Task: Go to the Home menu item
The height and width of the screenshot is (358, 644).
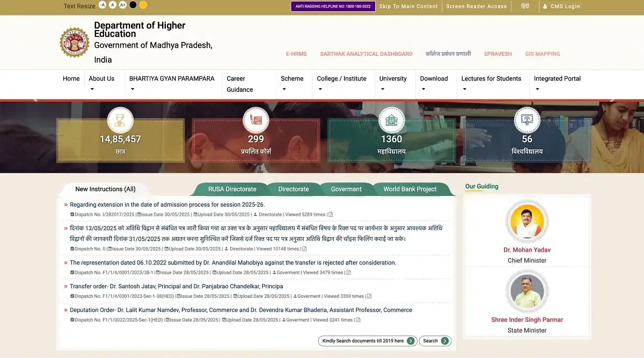Action: (71, 78)
